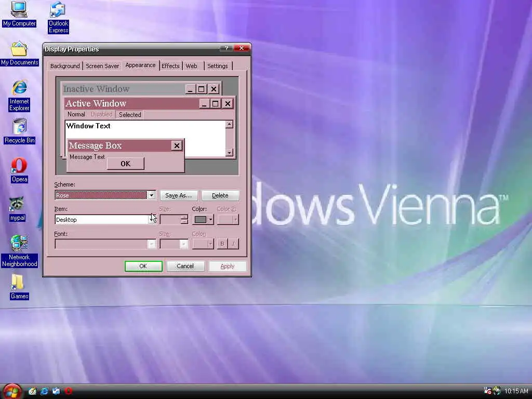The width and height of the screenshot is (532, 399).
Task: Click the Save As... button
Action: (x=179, y=195)
